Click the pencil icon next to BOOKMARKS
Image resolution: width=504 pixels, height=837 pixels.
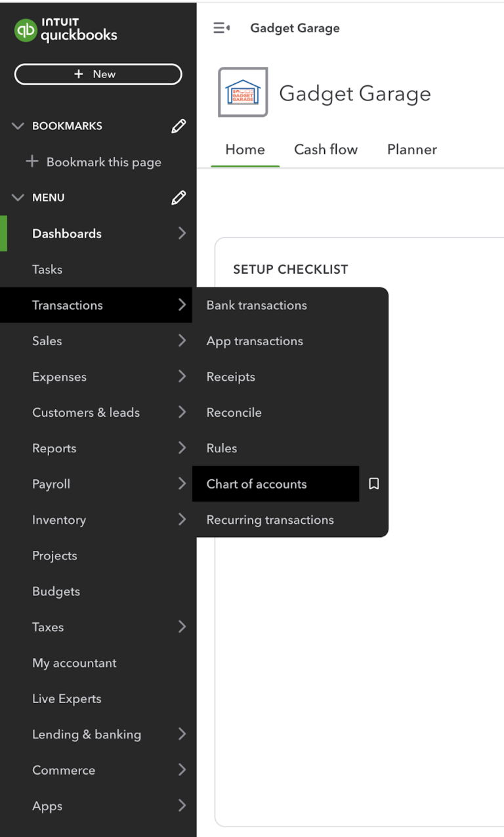(178, 125)
